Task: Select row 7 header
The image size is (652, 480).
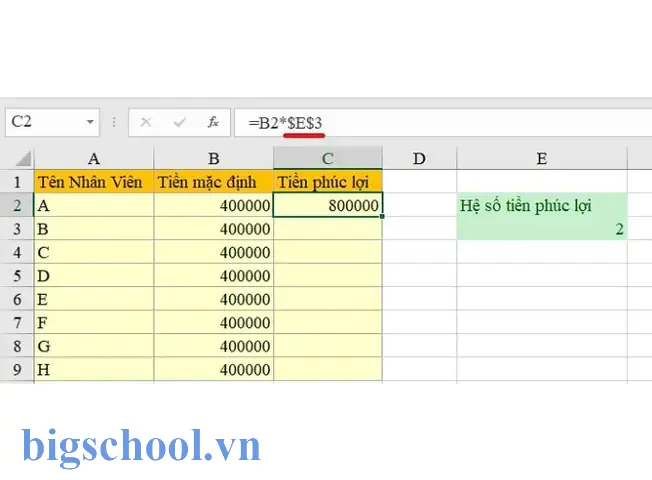Action: (x=17, y=322)
